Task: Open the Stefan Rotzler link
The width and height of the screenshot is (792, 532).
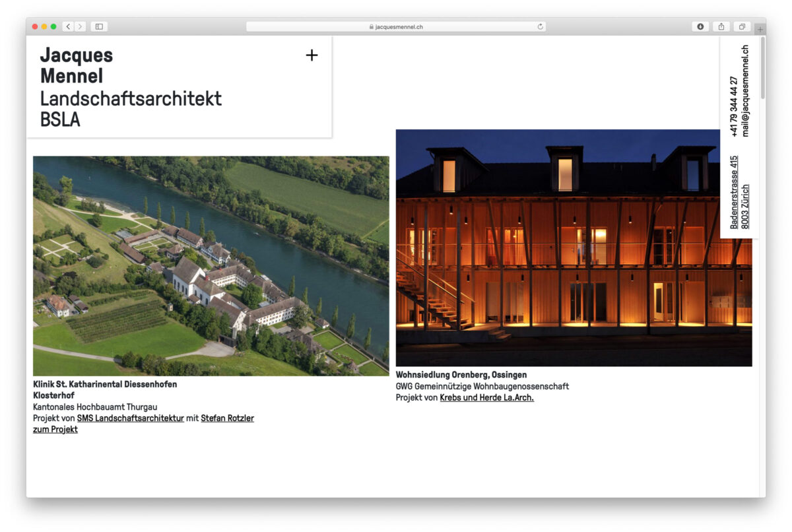Action: [227, 418]
